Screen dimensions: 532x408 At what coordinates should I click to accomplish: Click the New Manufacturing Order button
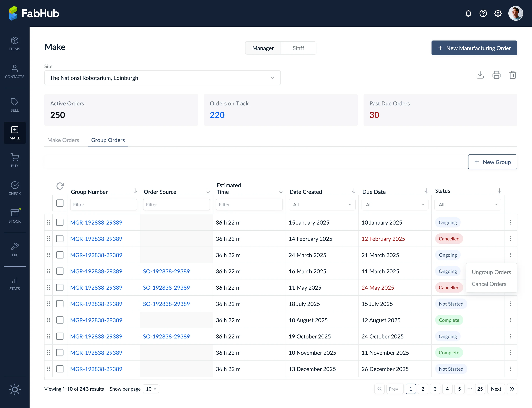(x=474, y=48)
